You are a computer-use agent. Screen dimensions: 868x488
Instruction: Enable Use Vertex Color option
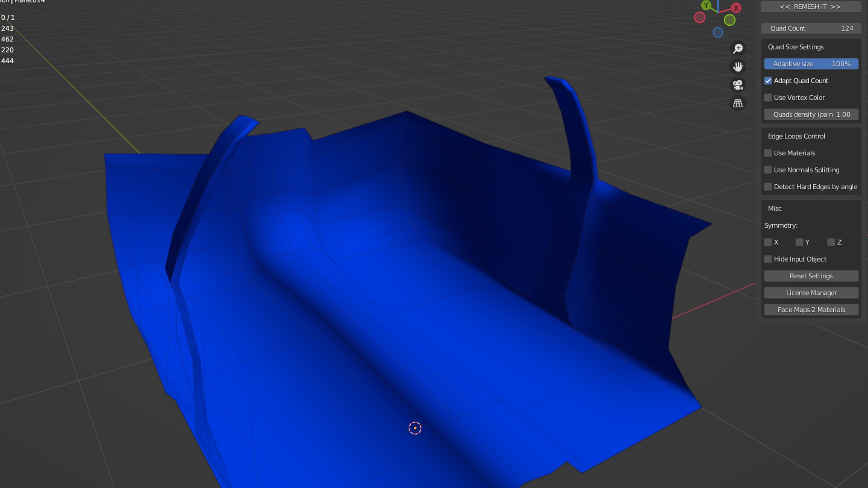click(768, 98)
